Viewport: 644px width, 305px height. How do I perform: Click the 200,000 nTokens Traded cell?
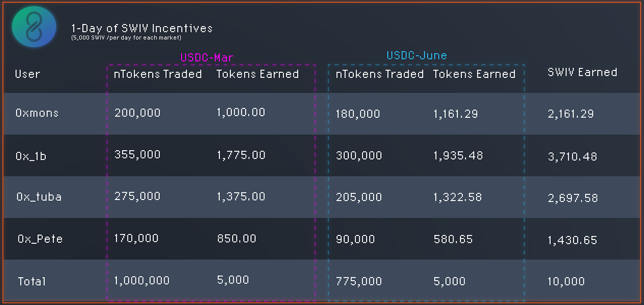click(x=137, y=112)
